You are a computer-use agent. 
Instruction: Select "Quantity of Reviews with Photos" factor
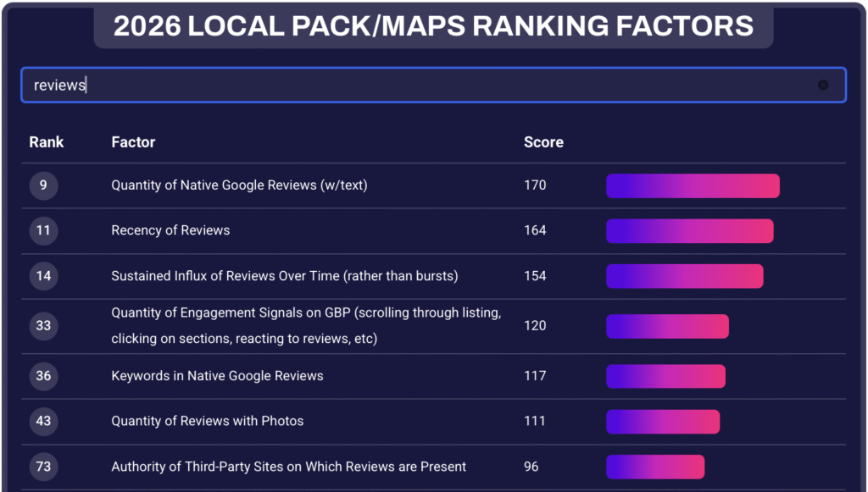tap(207, 421)
